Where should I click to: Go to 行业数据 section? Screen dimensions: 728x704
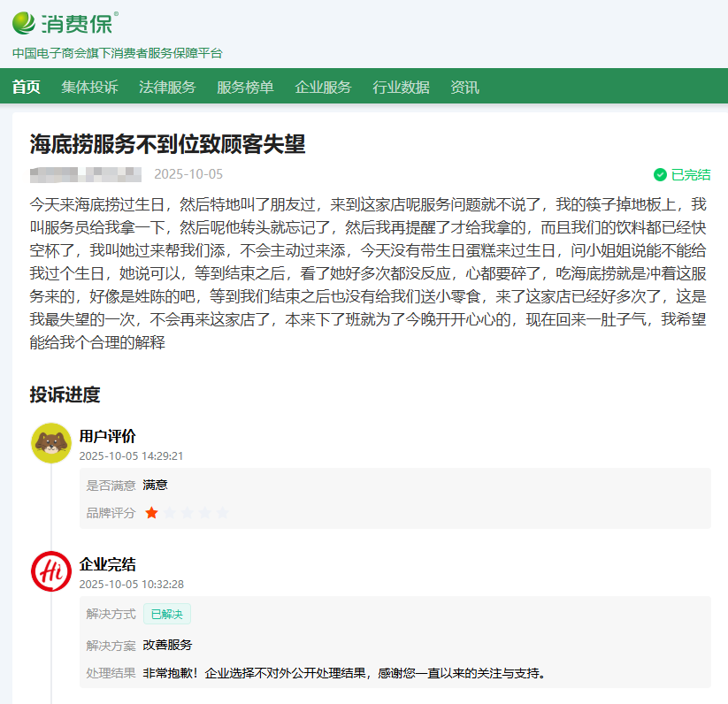(401, 87)
